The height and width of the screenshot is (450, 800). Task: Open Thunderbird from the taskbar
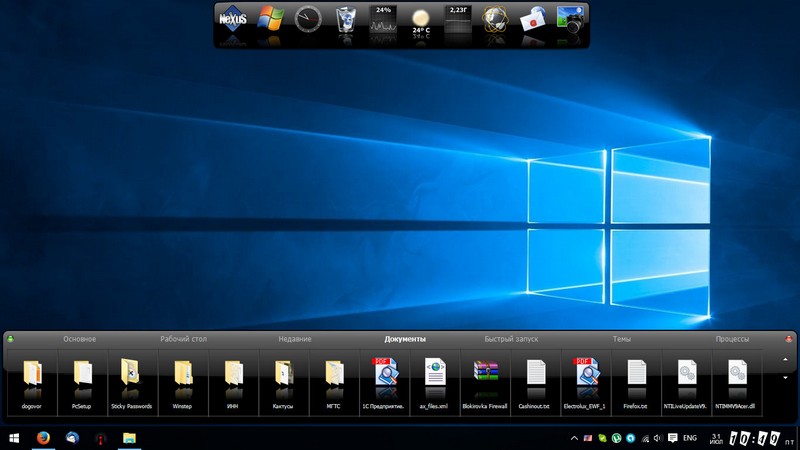(x=72, y=438)
